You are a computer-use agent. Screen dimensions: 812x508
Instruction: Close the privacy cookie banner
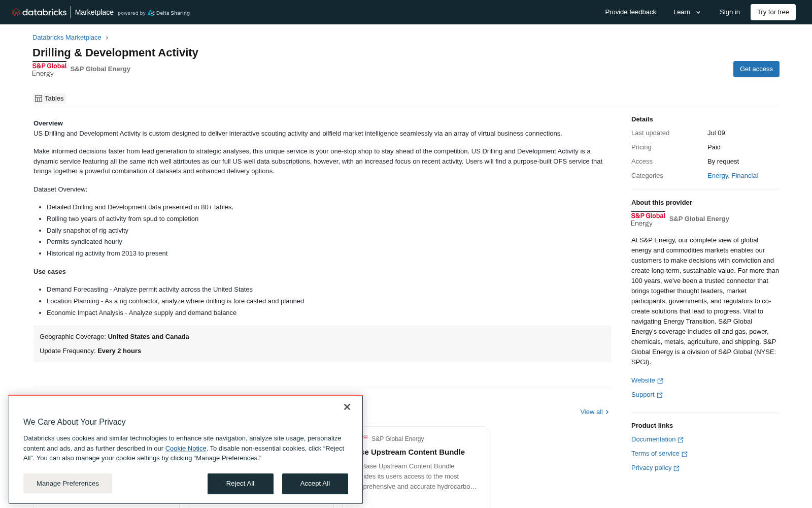coord(347,407)
